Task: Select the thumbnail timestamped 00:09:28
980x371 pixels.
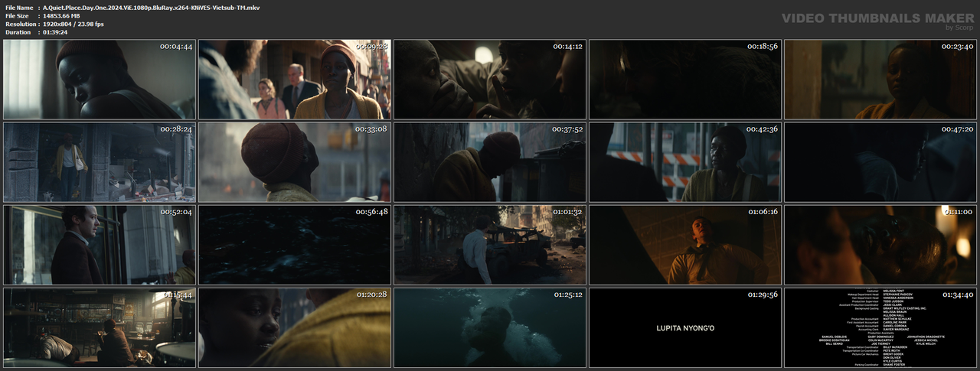Action: [x=295, y=80]
